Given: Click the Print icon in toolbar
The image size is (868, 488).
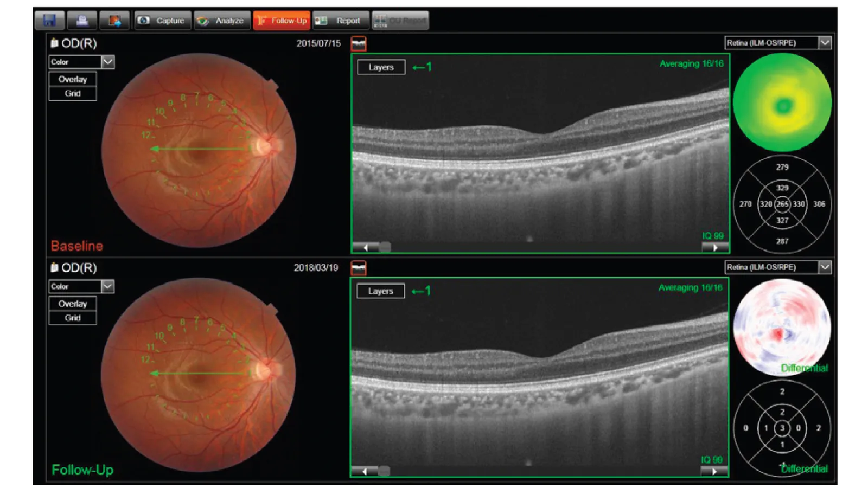Looking at the screenshot, I should [x=82, y=21].
